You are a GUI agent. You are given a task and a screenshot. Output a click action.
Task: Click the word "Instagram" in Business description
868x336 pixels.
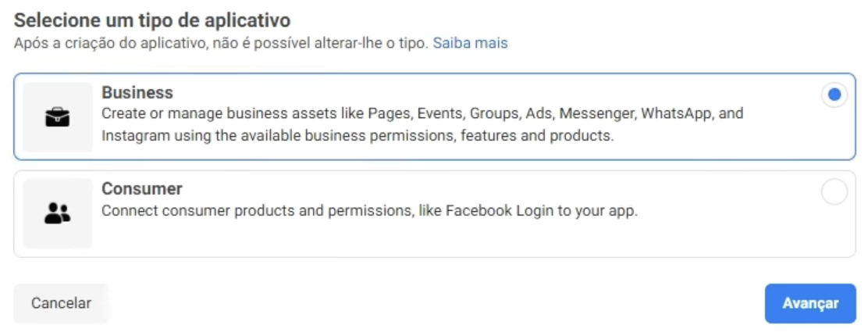point(131,135)
